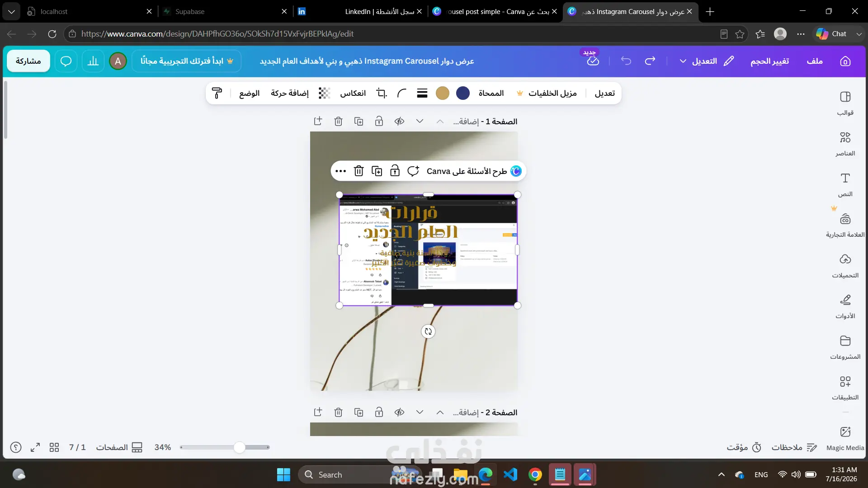Switch to the Supabase browser tab
868x488 pixels.
225,11
